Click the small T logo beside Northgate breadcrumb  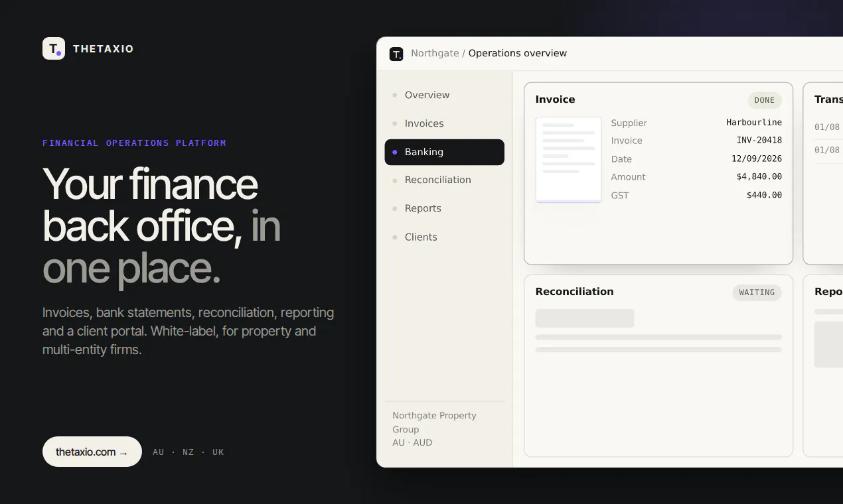tap(396, 54)
